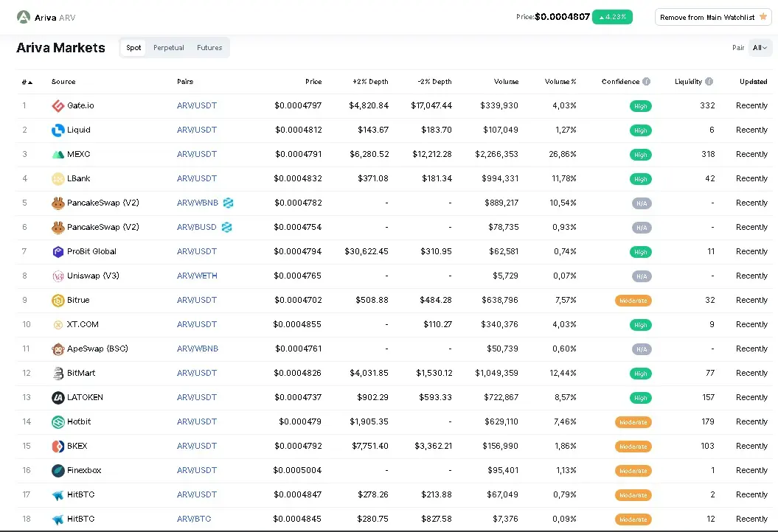Open the Pair All dropdown

pos(759,48)
